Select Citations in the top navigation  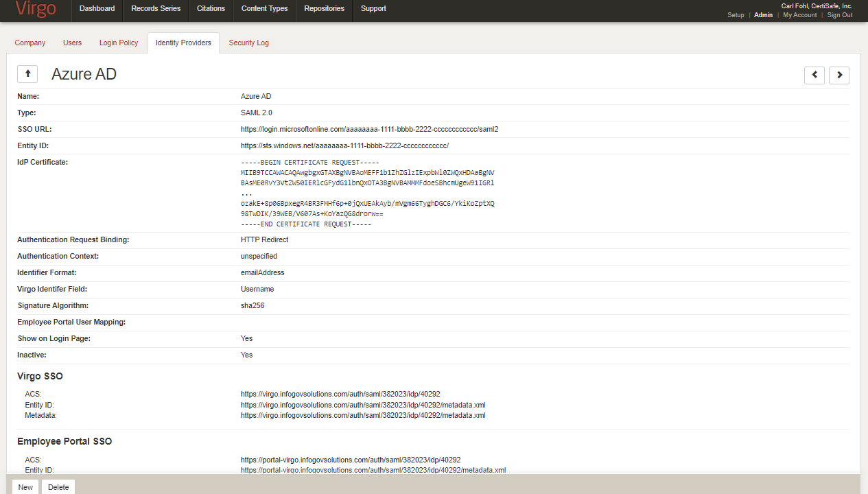click(x=211, y=9)
